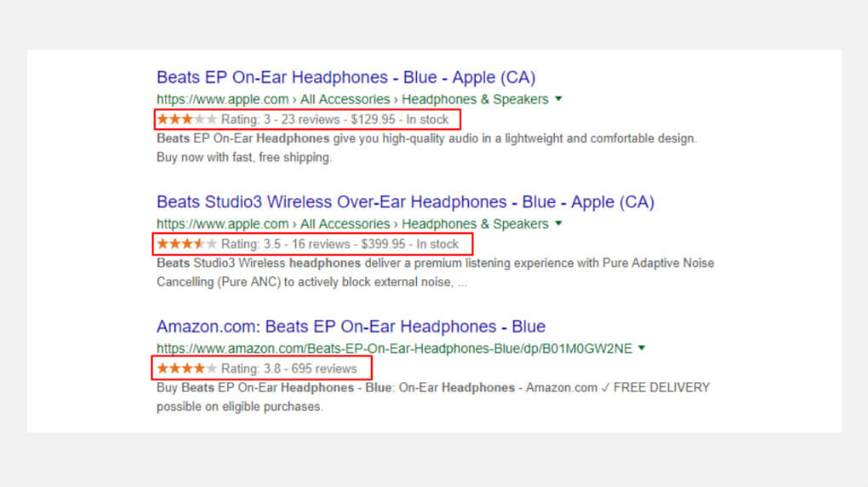Open Amazon.com Beats EP Headphones result
Image resolution: width=868 pixels, height=487 pixels.
coord(351,327)
